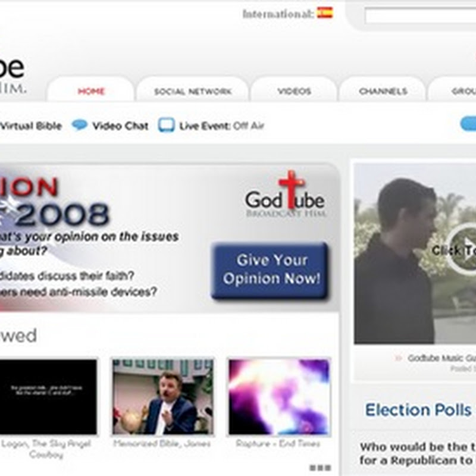Screen dimensions: 476x476
Task: Click the Live Event status text
Action: [x=221, y=126]
